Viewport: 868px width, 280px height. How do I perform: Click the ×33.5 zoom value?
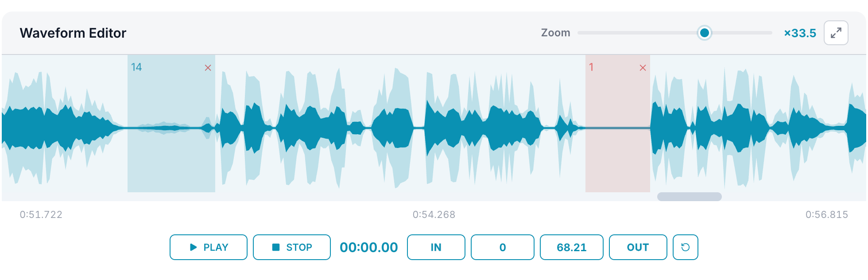[800, 33]
